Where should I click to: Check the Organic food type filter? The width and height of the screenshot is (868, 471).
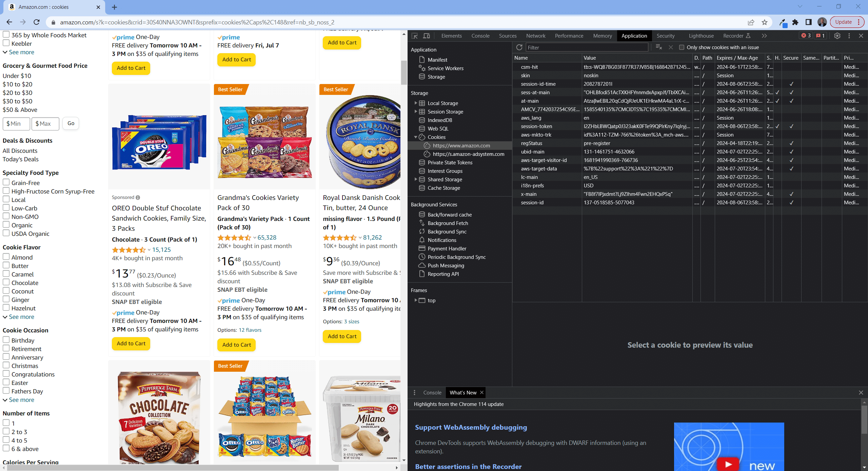tap(6, 225)
